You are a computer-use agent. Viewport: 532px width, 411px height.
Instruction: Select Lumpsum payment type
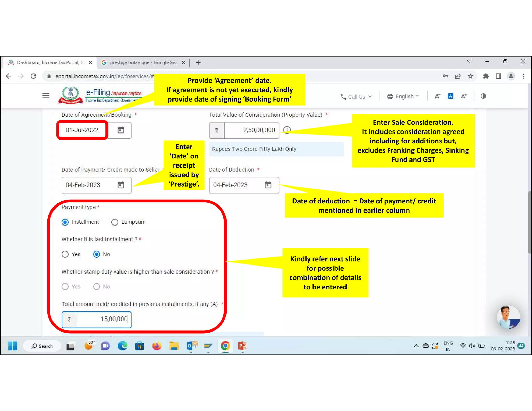pyautogui.click(x=115, y=222)
